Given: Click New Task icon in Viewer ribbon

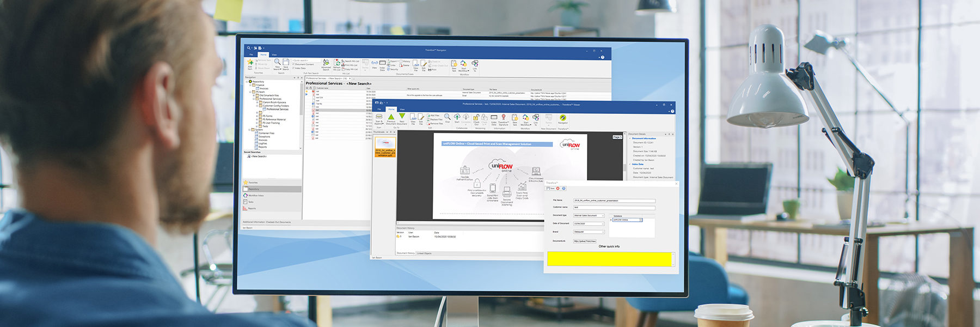Looking at the screenshot, I should click(515, 118).
